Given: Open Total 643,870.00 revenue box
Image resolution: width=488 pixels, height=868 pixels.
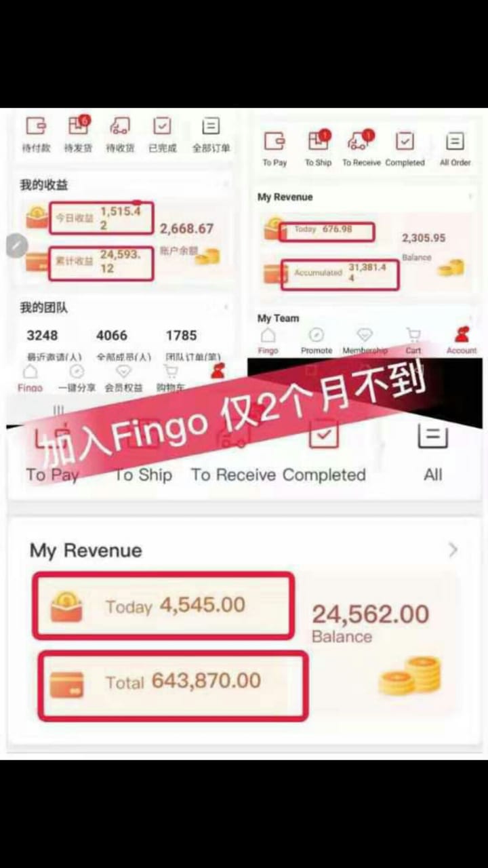Looking at the screenshot, I should pos(173,685).
